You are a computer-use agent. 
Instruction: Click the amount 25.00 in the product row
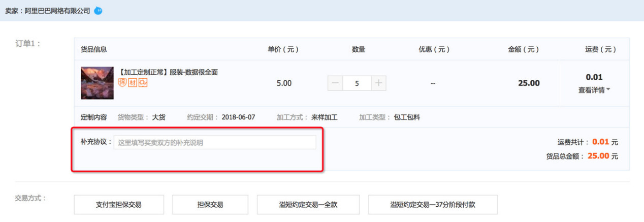pyautogui.click(x=529, y=83)
